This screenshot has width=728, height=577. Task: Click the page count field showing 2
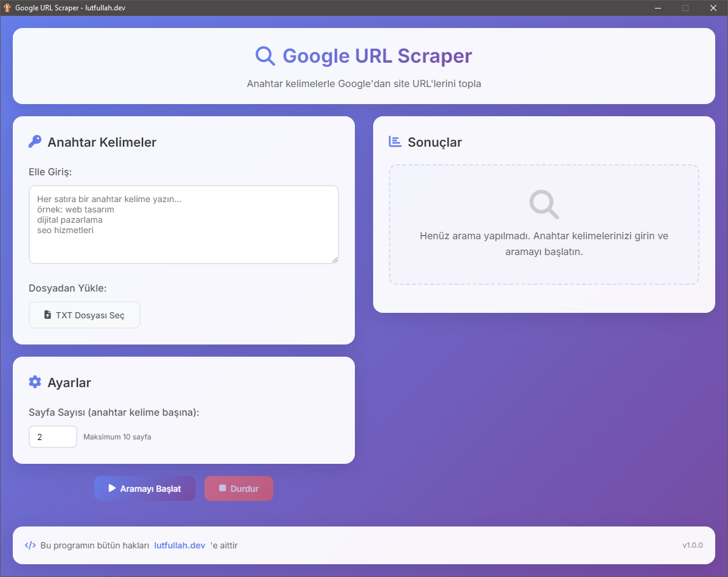(x=53, y=436)
